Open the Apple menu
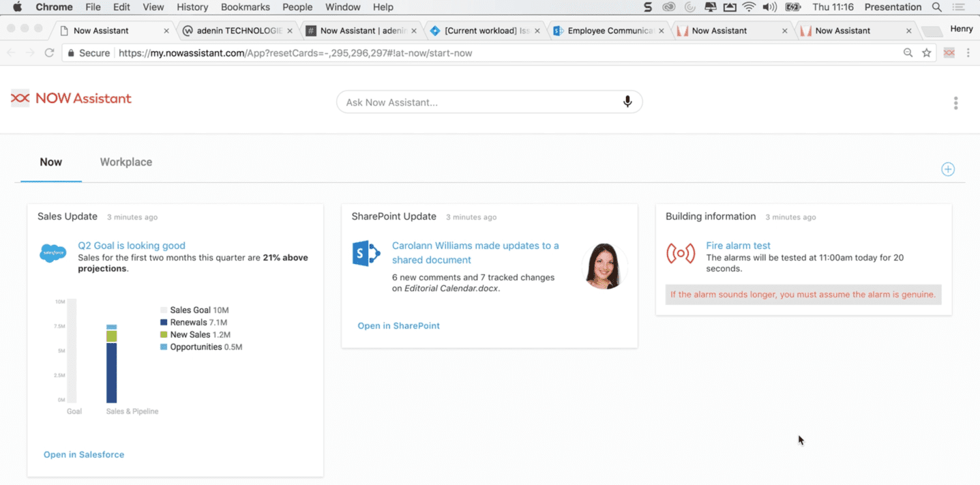 tap(17, 7)
